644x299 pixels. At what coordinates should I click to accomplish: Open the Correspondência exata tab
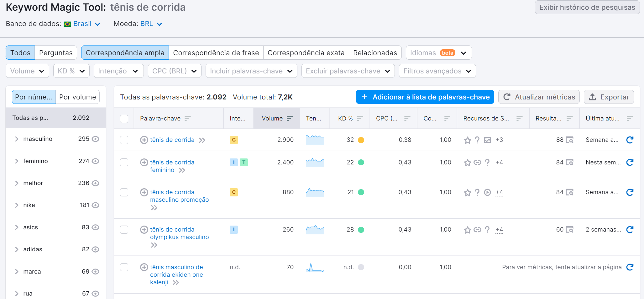coord(306,52)
